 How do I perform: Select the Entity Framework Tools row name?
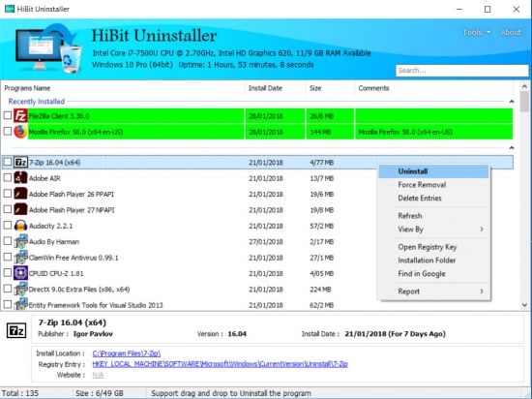click(96, 305)
